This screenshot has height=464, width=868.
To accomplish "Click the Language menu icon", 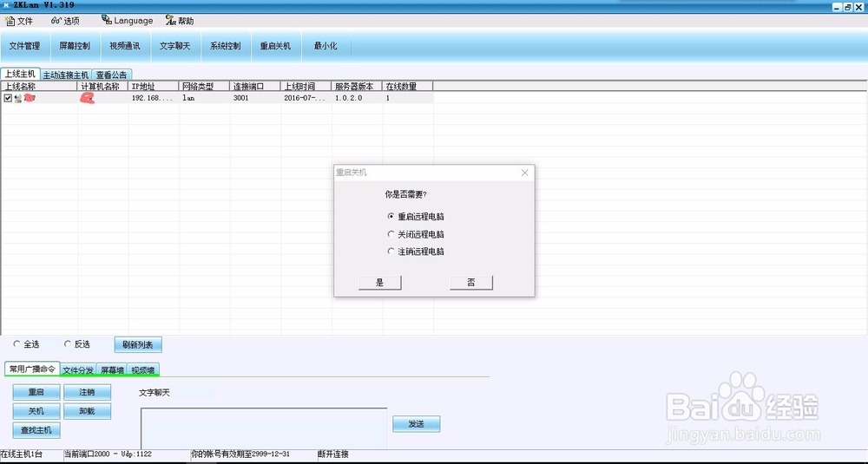I will click(x=106, y=20).
